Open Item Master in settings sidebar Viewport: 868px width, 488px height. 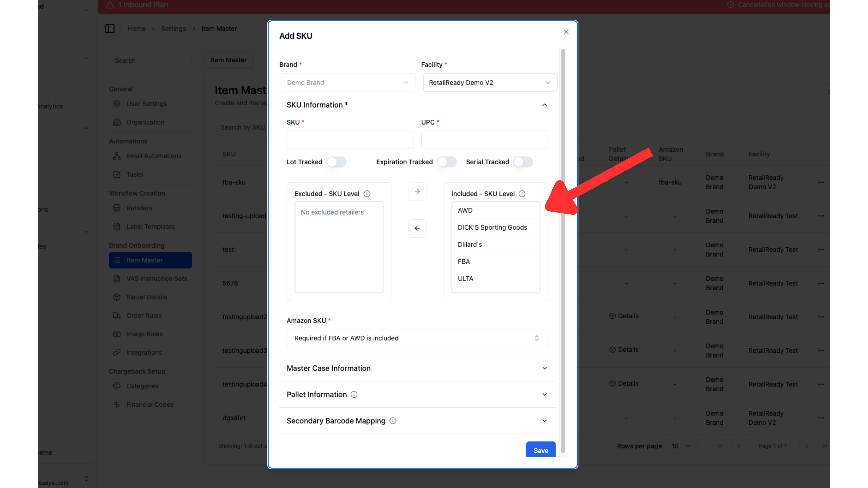coord(150,260)
